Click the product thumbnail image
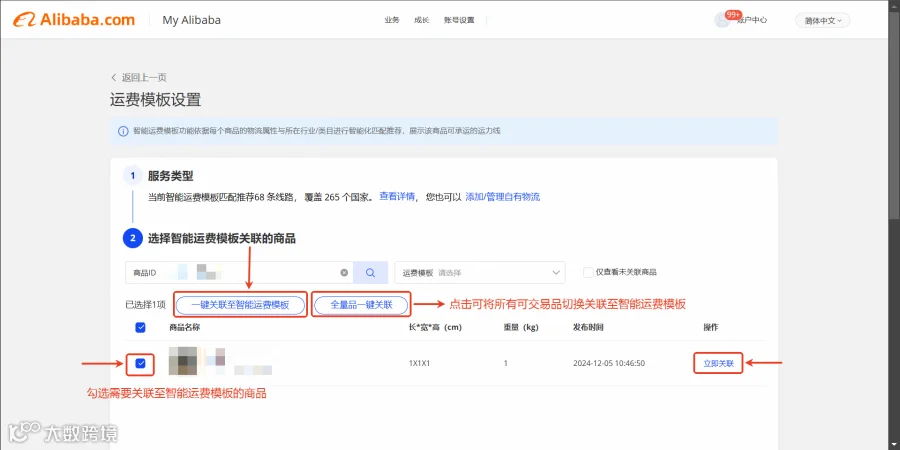The image size is (900, 450). [x=183, y=361]
